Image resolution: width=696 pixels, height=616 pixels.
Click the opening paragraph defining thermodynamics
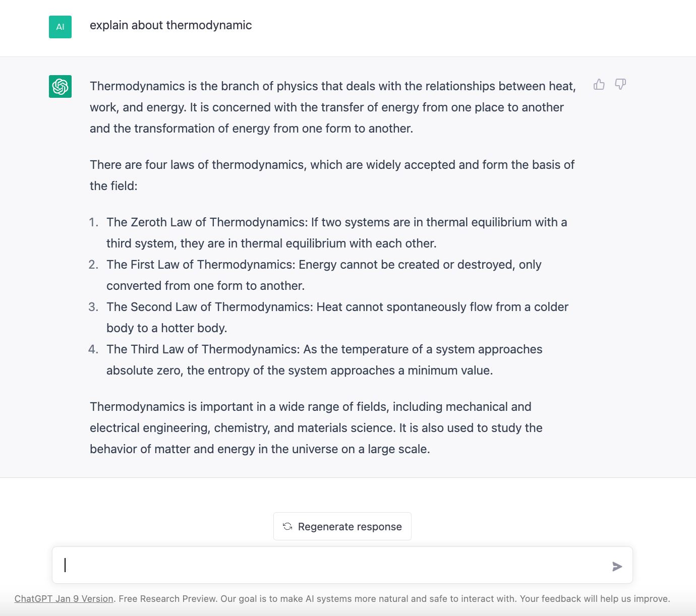tap(332, 107)
